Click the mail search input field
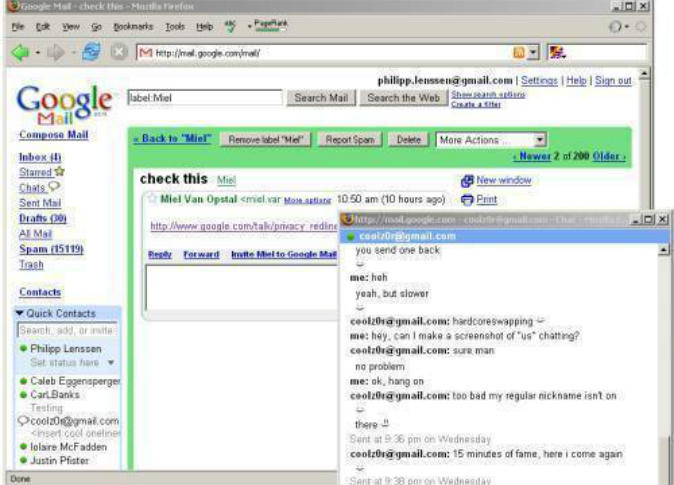The image size is (674, 485). click(x=204, y=98)
